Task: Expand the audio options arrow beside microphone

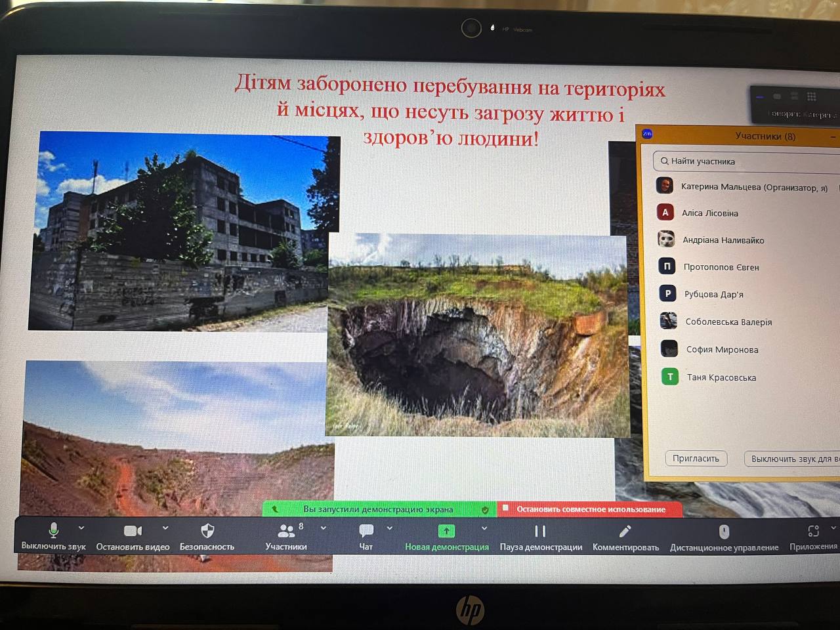Action: click(81, 528)
